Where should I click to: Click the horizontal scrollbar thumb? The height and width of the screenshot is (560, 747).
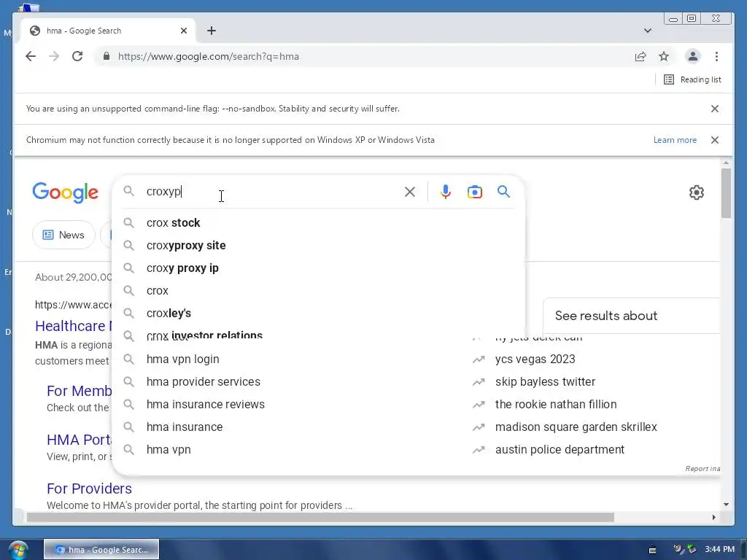(x=320, y=517)
